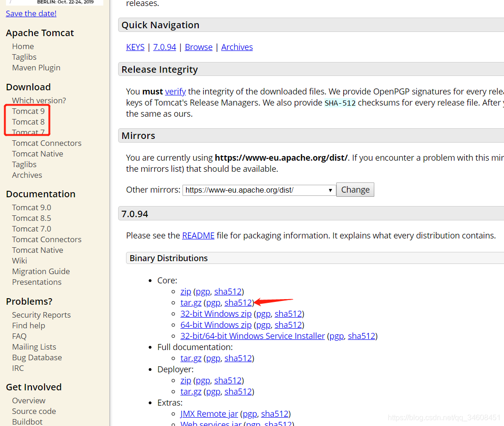
Task: Open pgp for Deployer tar.gz
Action: (x=213, y=392)
